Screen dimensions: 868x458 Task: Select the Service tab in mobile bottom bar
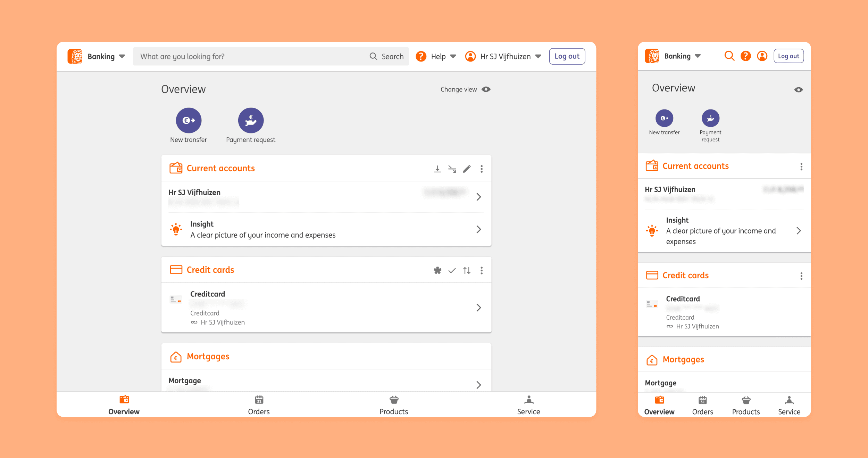click(x=789, y=406)
